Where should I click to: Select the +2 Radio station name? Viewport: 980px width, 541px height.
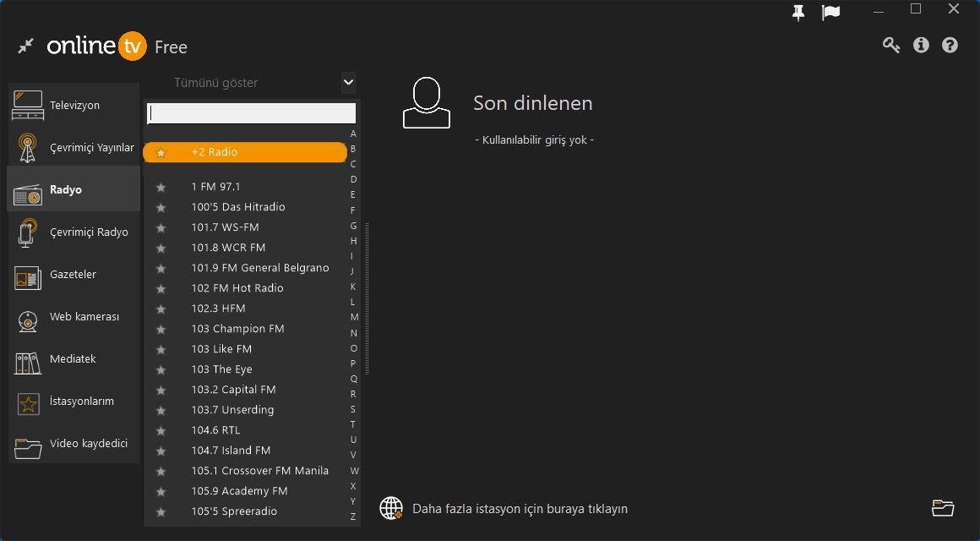(215, 152)
